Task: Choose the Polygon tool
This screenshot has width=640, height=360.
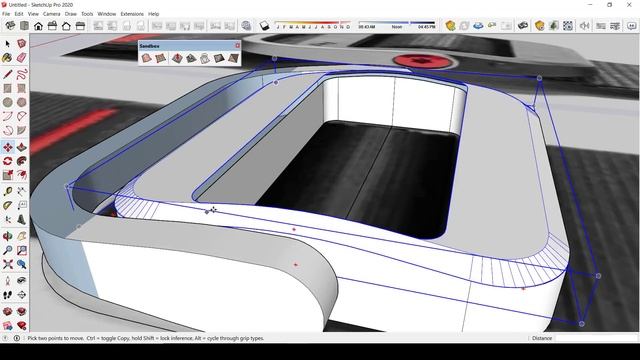Action: pyautogui.click(x=22, y=102)
